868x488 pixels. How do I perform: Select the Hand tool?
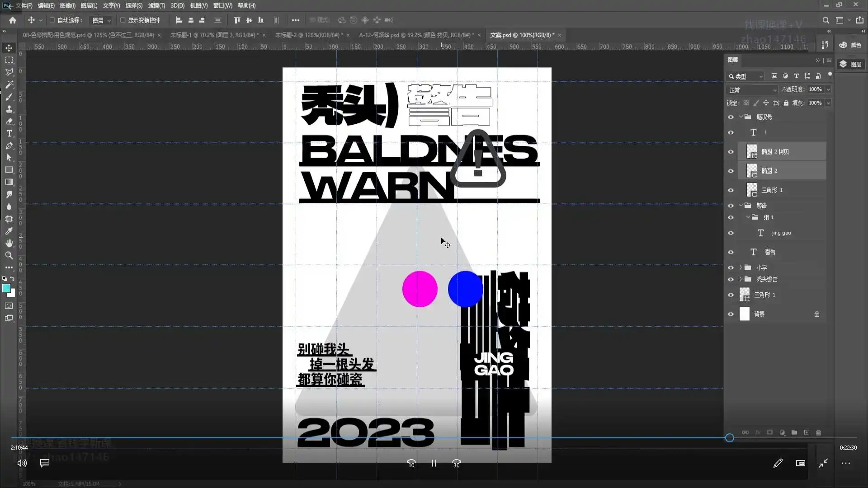point(9,243)
